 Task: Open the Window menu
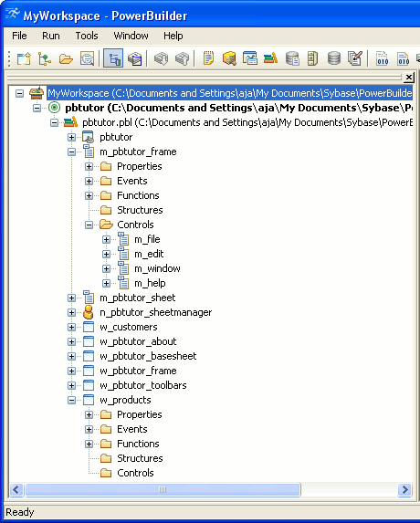point(131,36)
